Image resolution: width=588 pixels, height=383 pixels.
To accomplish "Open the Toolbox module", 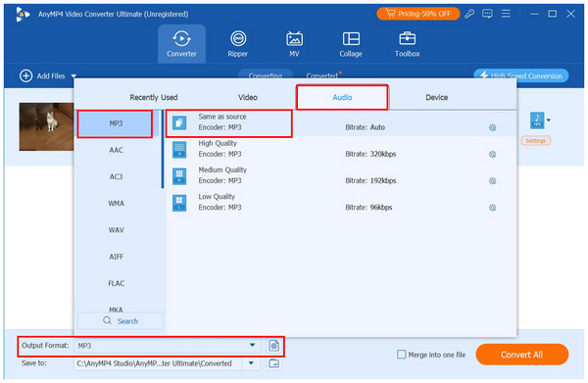I will coord(408,44).
